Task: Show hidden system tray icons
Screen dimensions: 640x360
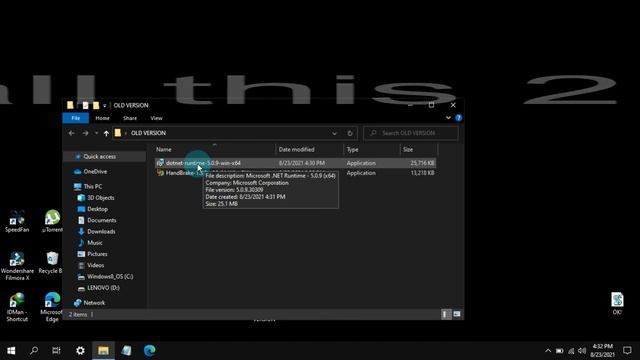Action: [x=548, y=351]
